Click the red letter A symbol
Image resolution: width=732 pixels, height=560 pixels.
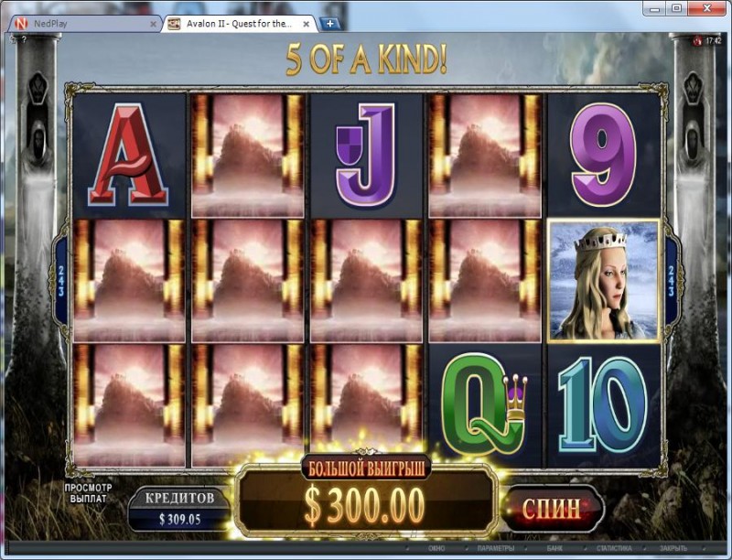128,156
